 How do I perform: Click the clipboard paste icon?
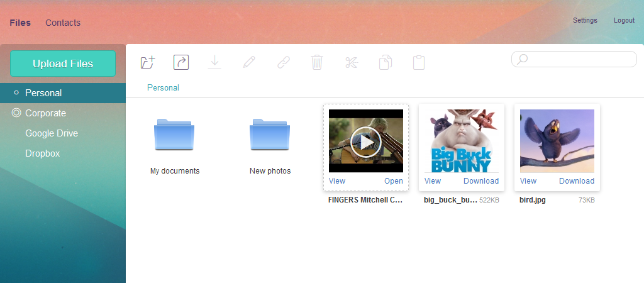pos(419,62)
